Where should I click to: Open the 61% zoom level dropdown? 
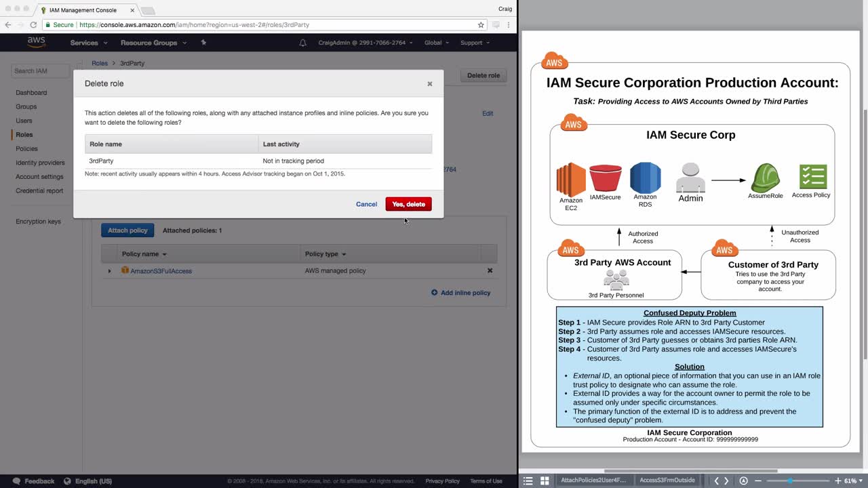click(854, 481)
